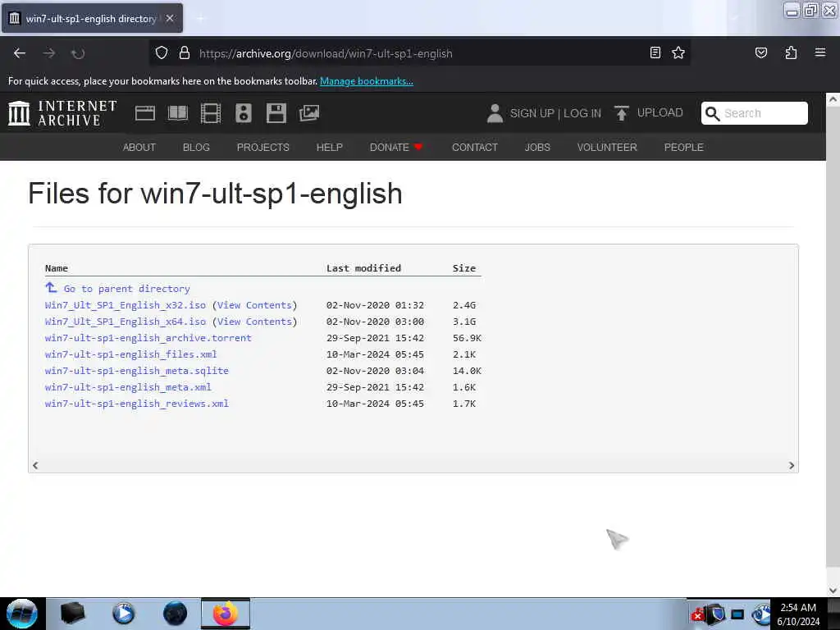Click the UPLOAD link
Viewport: 840px width, 630px height.
tap(660, 112)
